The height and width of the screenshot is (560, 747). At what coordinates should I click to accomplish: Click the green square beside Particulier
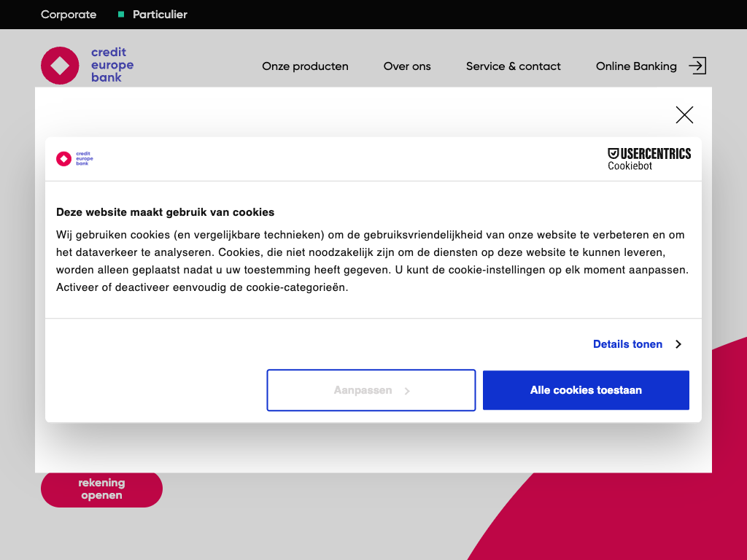pos(121,15)
